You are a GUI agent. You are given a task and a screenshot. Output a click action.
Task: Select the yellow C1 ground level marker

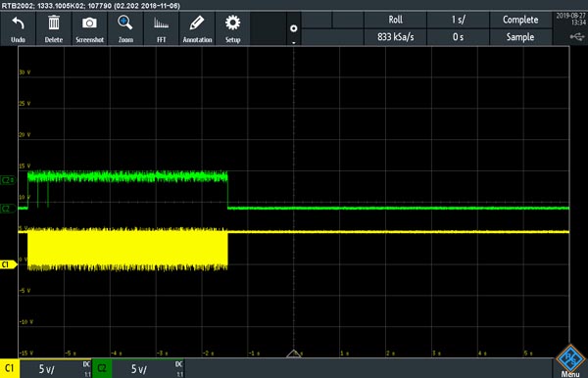coord(8,264)
